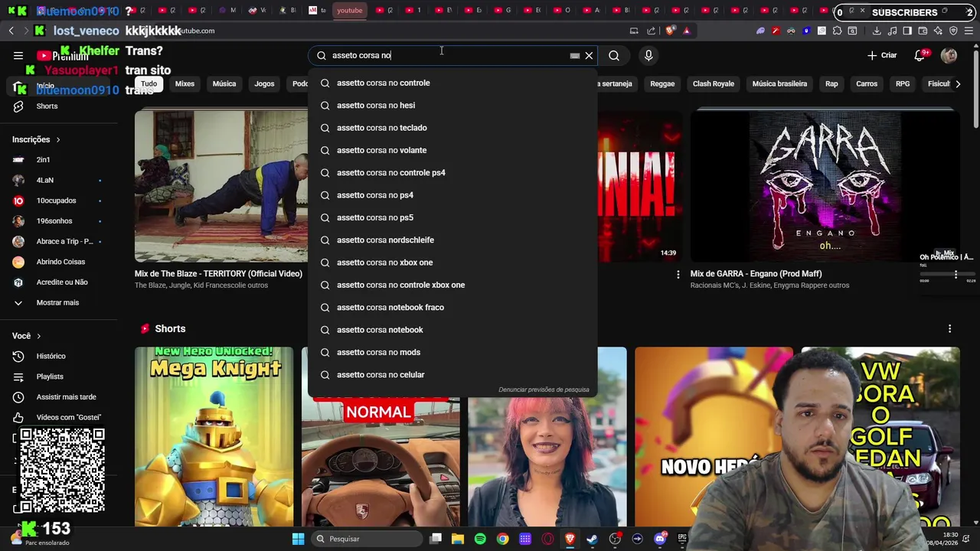The image size is (980, 551).
Task: Open the browser main menu
Action: (x=969, y=31)
